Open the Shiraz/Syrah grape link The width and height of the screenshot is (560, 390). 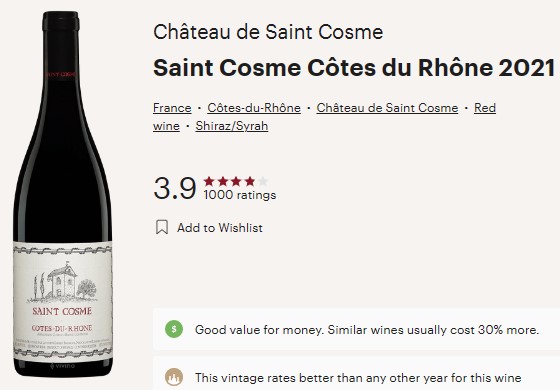click(232, 126)
